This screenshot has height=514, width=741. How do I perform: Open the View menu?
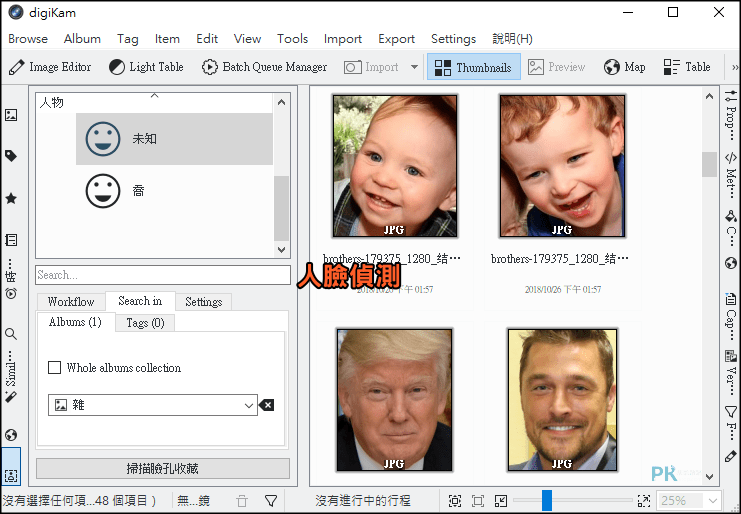click(247, 39)
